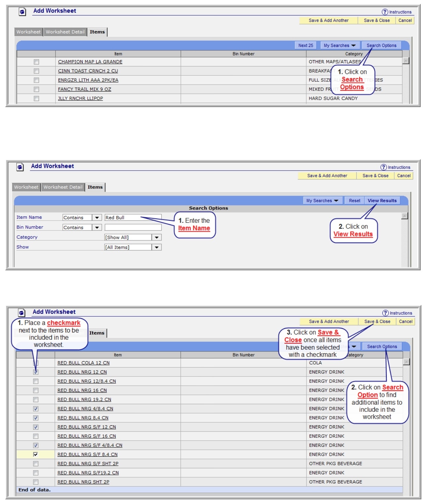Viewport: 428px width, 504px height.
Task: Click Cancel in top window
Action: [x=405, y=20]
